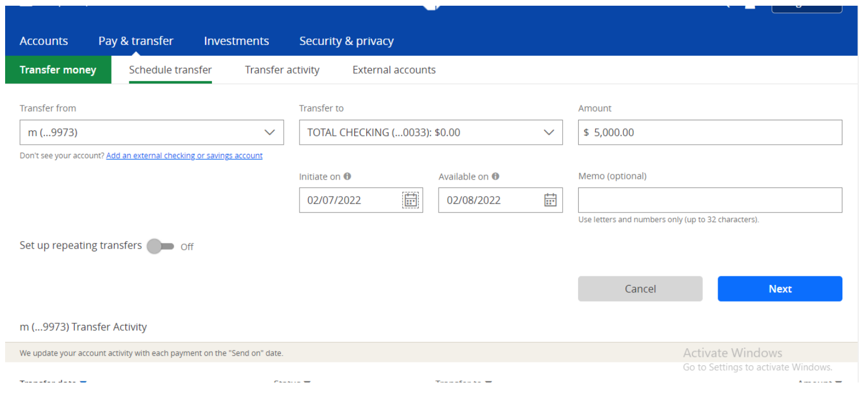868x399 pixels.
Task: Switch to the Schedule transfer tab
Action: (x=170, y=70)
